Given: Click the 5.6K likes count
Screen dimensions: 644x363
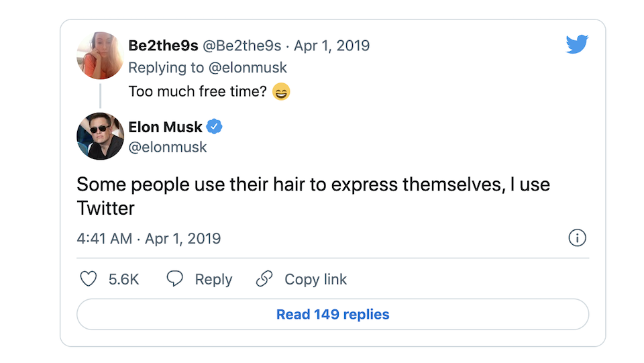Looking at the screenshot, I should [x=124, y=279].
